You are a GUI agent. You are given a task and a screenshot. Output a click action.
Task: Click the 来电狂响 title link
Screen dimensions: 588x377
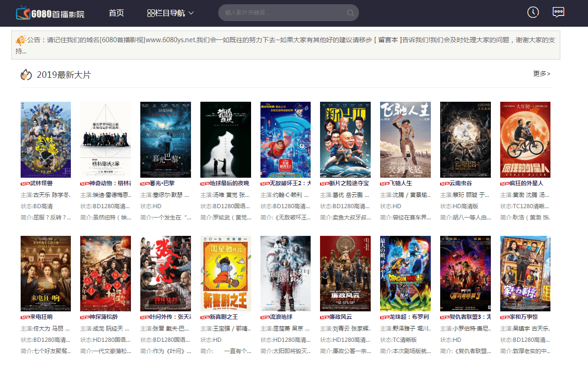(x=41, y=317)
